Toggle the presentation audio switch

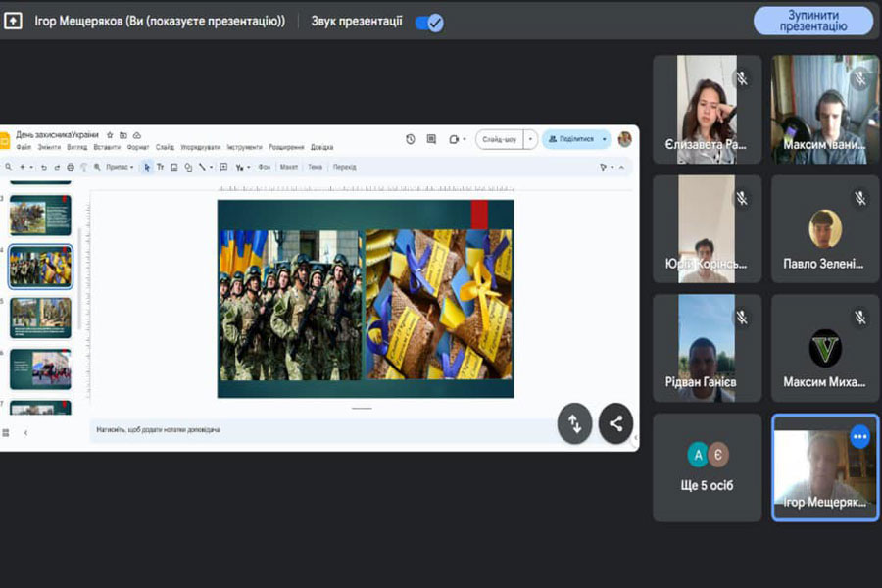click(428, 22)
